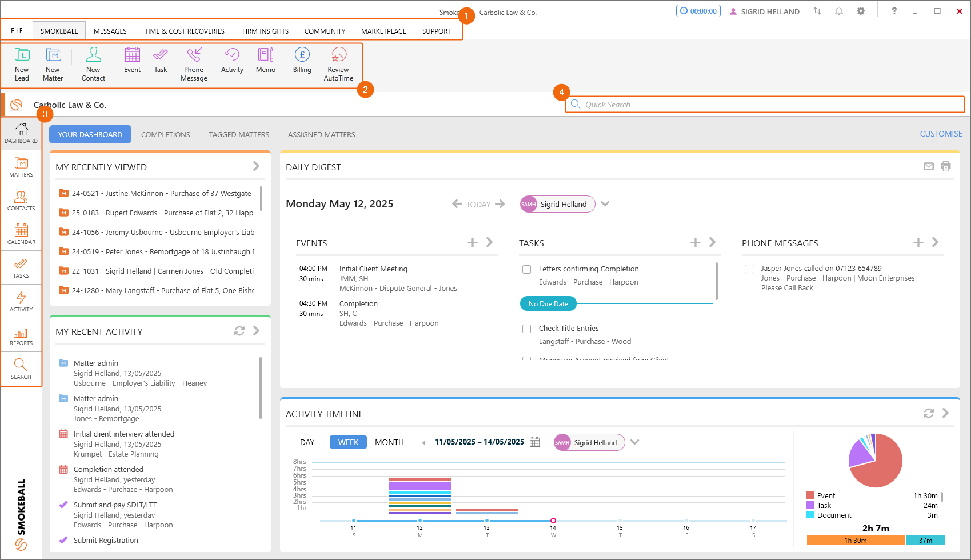Screen dimensions: 971x560
Task: Click the TODAY button
Action: tap(478, 205)
